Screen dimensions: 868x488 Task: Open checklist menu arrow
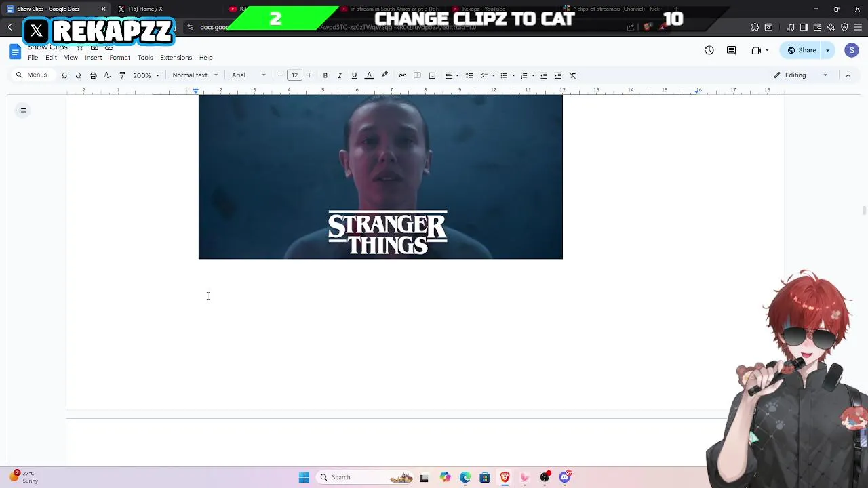493,75
